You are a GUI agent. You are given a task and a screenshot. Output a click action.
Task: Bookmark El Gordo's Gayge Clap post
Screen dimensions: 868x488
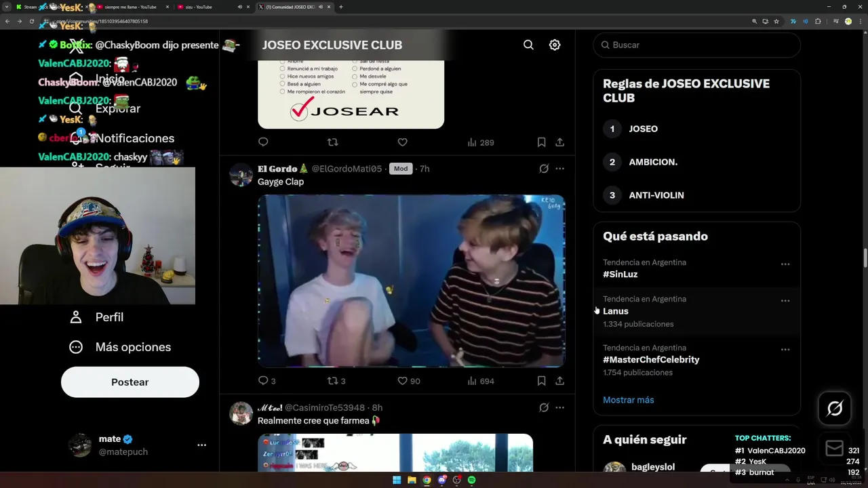[x=541, y=381]
